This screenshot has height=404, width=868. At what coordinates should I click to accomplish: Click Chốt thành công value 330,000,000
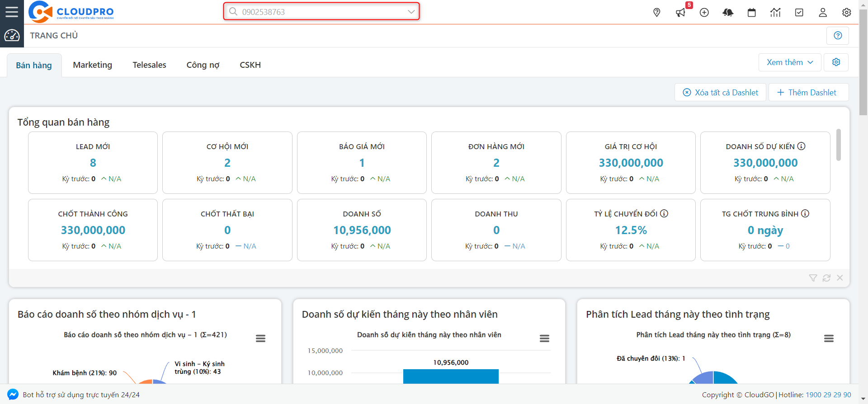[x=93, y=230]
